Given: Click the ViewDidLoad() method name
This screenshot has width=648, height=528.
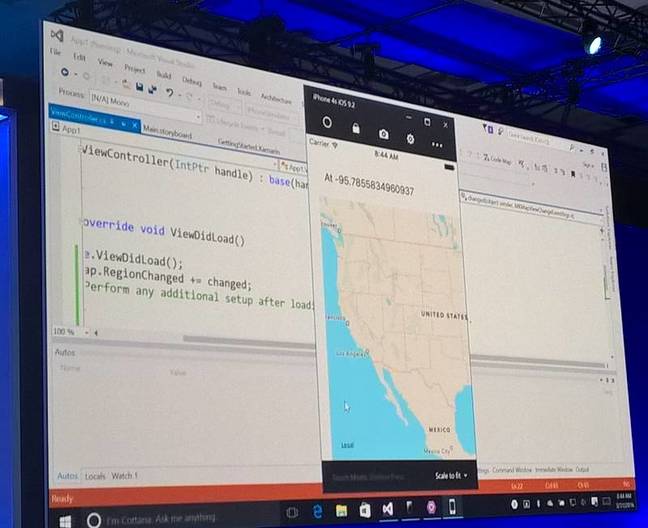Looking at the screenshot, I should (208, 236).
